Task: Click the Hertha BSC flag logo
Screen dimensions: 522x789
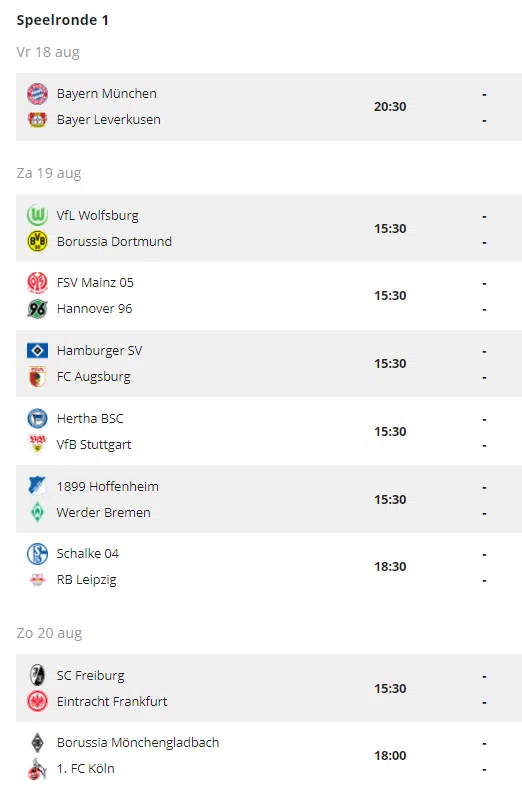Action: (x=37, y=419)
